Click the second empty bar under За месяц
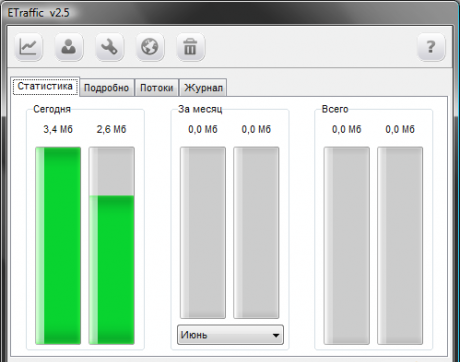This screenshot has width=460, height=362. pos(256,233)
